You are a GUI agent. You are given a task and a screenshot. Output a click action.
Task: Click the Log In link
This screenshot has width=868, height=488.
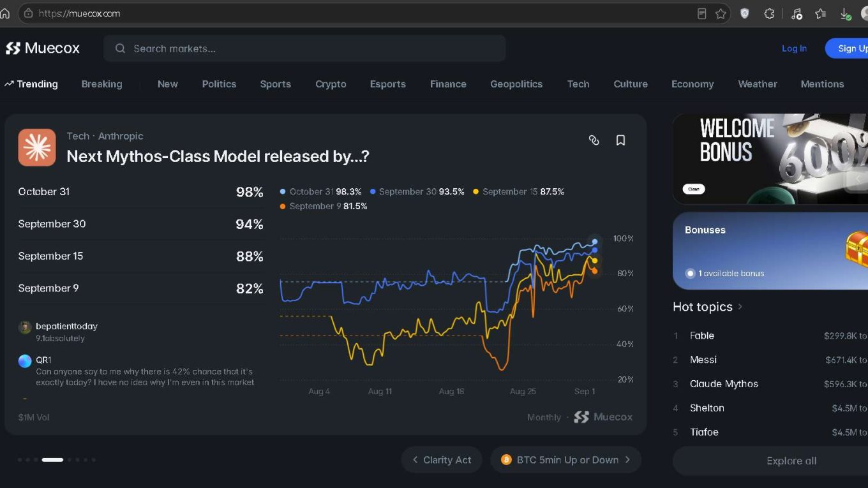pos(794,48)
